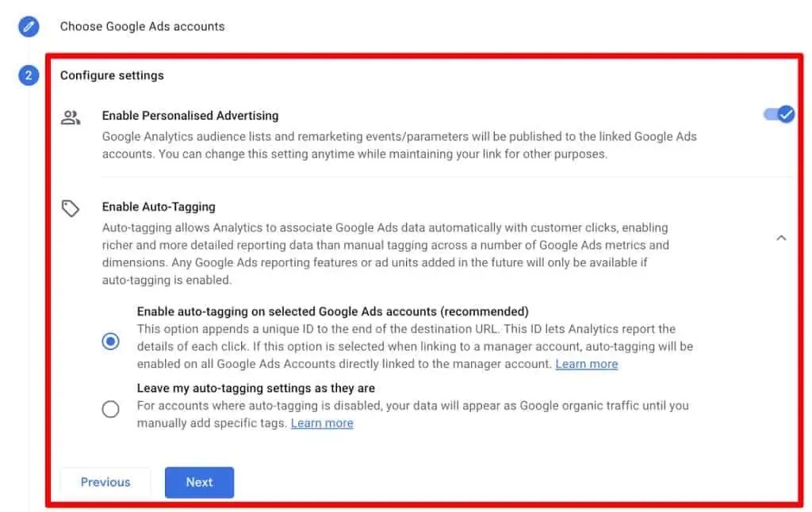The image size is (812, 512).
Task: Disable the Enable Personalised Advertising toggle
Action: click(778, 114)
